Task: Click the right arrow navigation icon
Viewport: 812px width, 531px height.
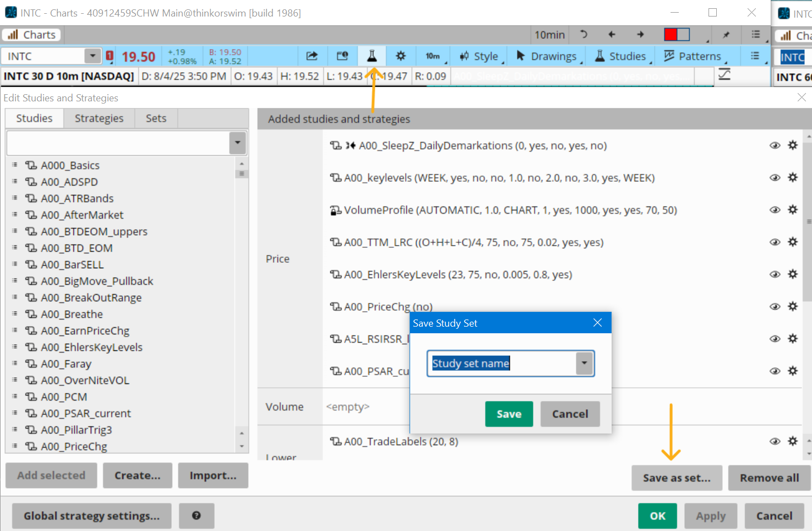Action: pos(640,35)
